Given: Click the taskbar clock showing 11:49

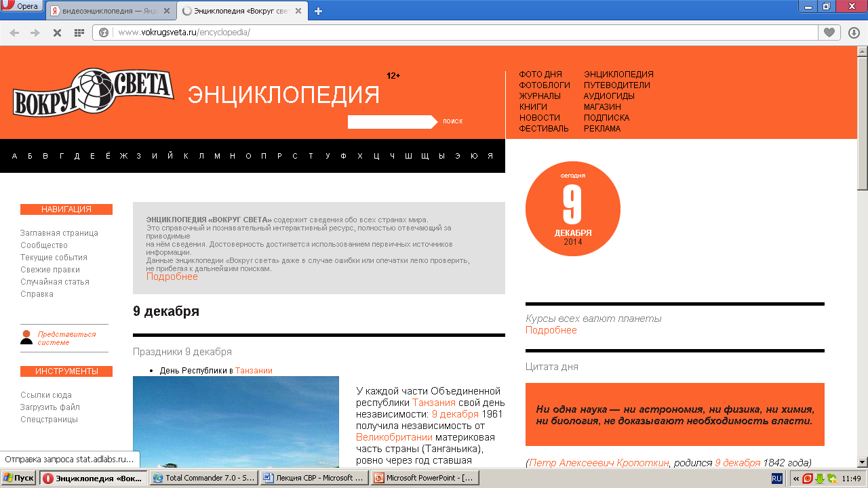Looking at the screenshot, I should pos(851,479).
